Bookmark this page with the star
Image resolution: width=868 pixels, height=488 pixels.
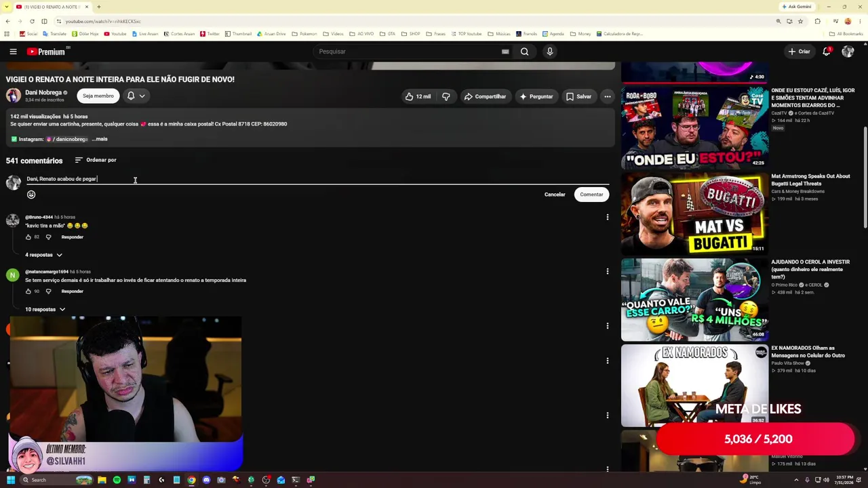coord(801,21)
